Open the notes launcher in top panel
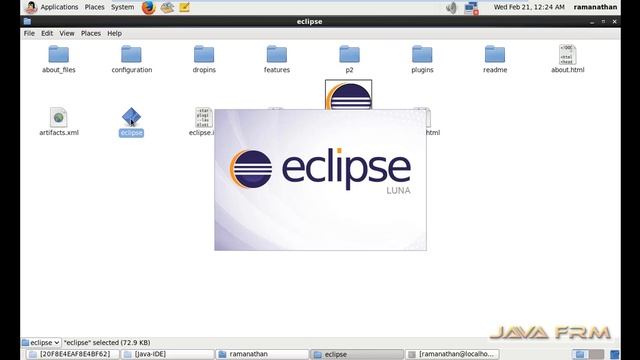 click(x=184, y=7)
